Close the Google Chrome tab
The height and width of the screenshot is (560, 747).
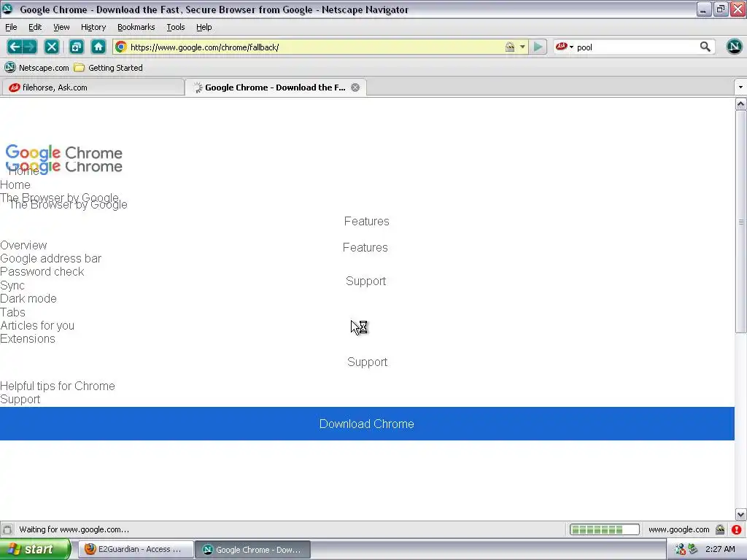tap(355, 87)
